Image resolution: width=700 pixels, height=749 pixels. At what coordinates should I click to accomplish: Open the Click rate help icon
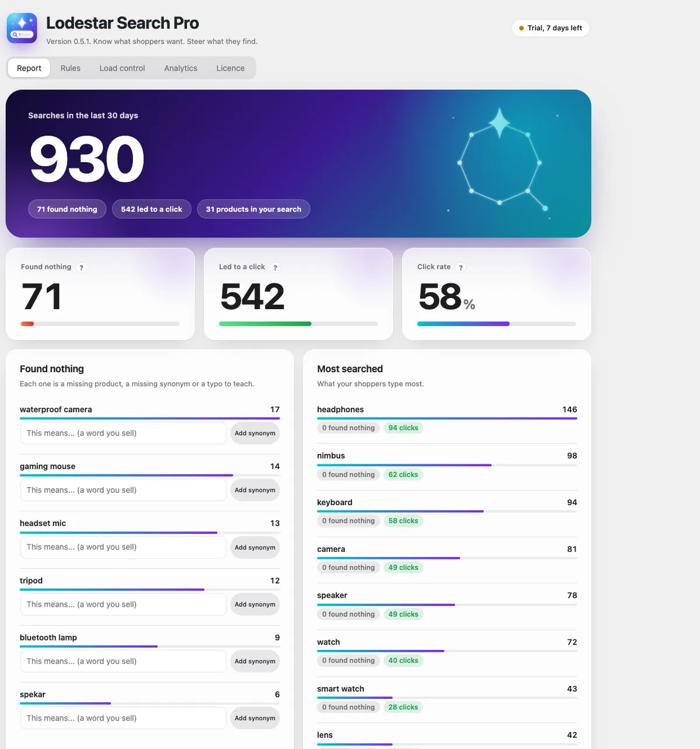coord(461,268)
